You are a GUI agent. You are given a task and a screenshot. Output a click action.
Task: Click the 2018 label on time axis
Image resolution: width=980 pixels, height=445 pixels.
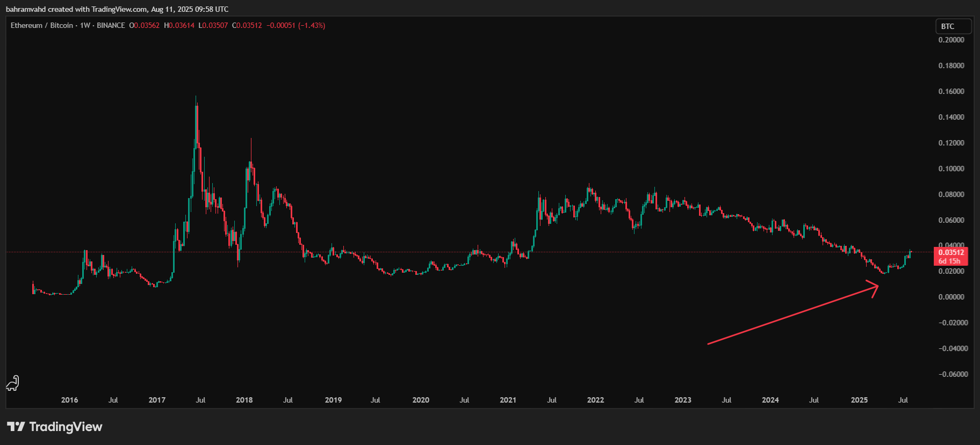click(244, 400)
